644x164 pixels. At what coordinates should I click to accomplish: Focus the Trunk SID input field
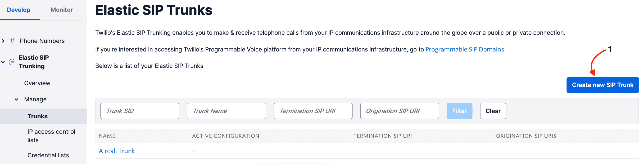140,111
